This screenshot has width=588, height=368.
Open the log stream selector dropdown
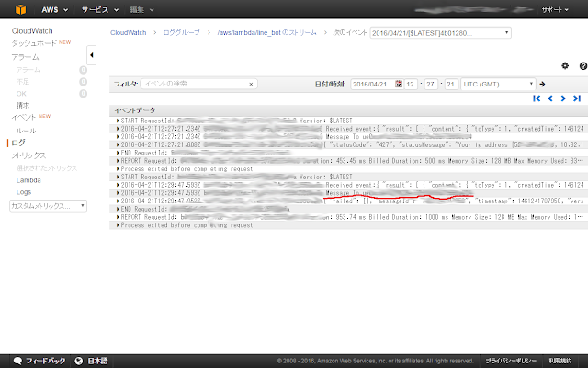[440, 33]
